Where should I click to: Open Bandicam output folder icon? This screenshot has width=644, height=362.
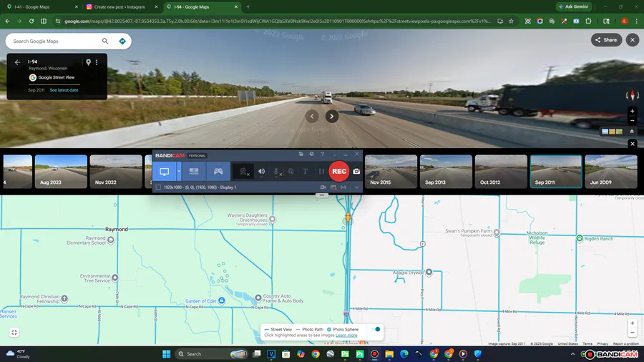(x=301, y=154)
